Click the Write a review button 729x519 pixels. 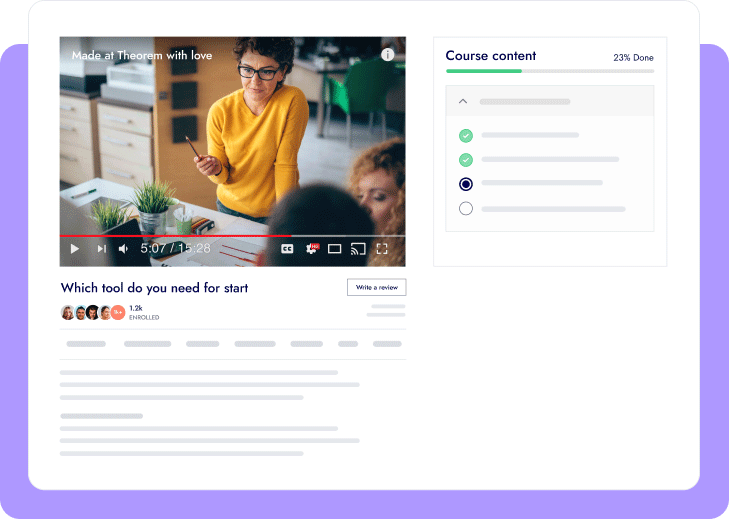coord(377,287)
